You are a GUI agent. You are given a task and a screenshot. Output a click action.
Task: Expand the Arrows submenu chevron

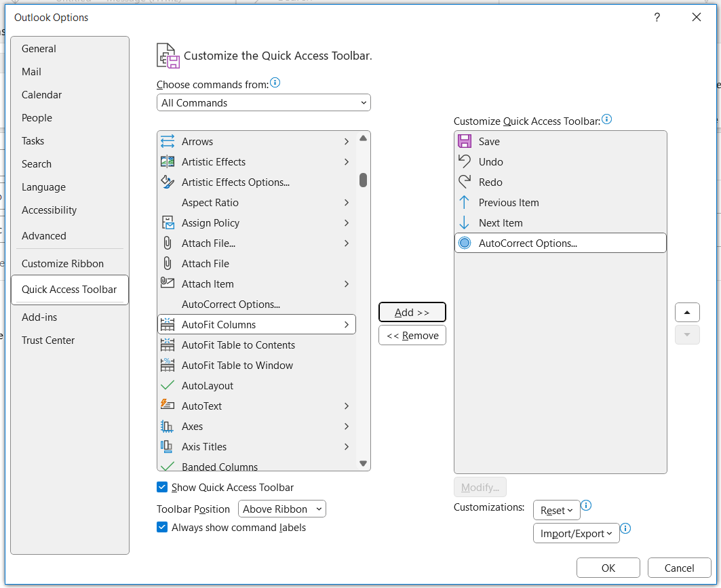[347, 142]
